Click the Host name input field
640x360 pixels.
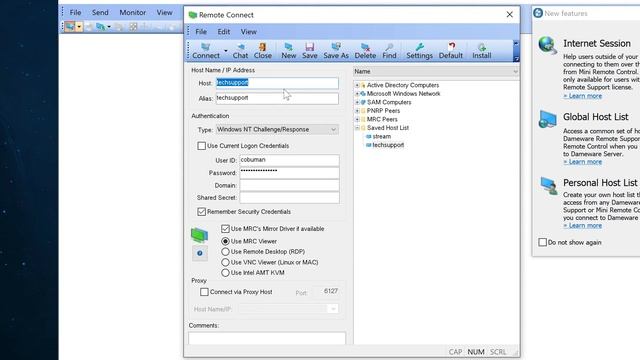tap(277, 83)
